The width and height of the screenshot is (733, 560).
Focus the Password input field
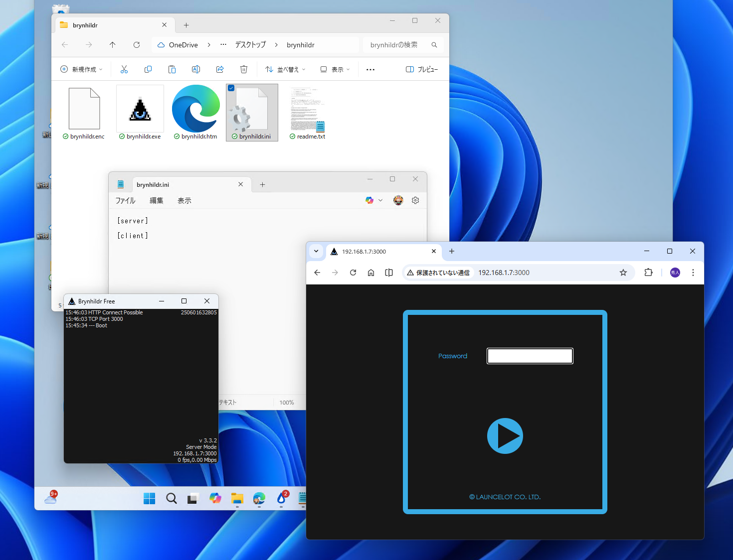(530, 356)
